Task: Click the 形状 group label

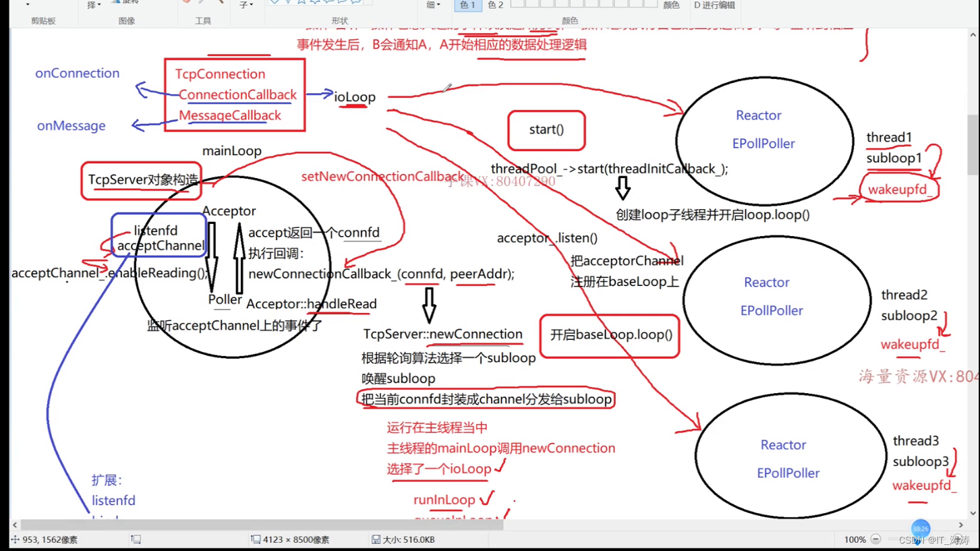Action: coord(340,21)
